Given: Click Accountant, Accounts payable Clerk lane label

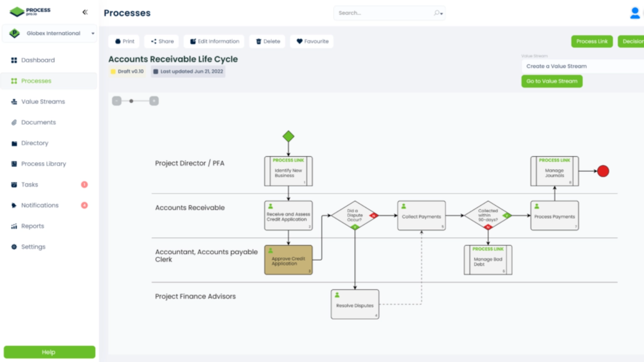Looking at the screenshot, I should coord(206,256).
